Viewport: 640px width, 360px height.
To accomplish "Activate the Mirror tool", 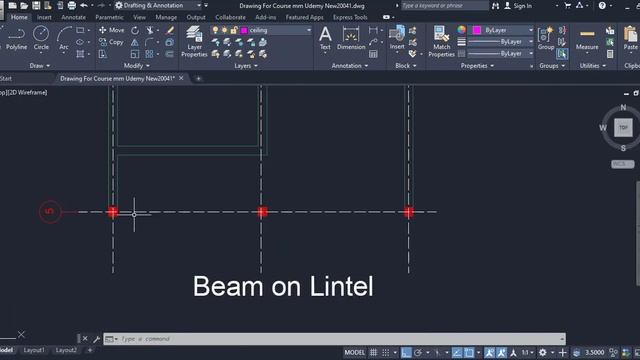I will click(135, 42).
